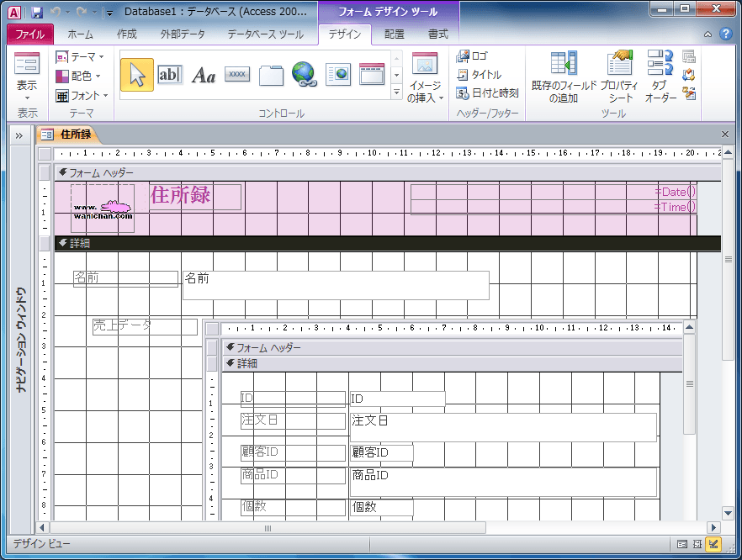Choose the web browser control
This screenshot has width=742, height=560.
pyautogui.click(x=338, y=74)
